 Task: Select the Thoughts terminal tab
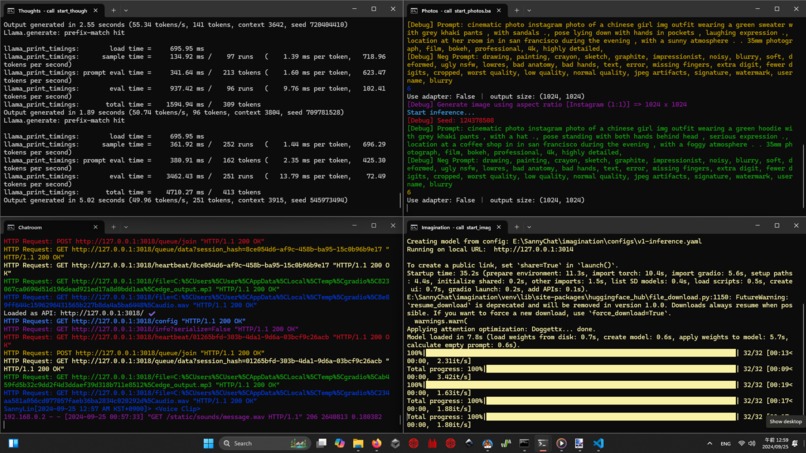(53, 10)
